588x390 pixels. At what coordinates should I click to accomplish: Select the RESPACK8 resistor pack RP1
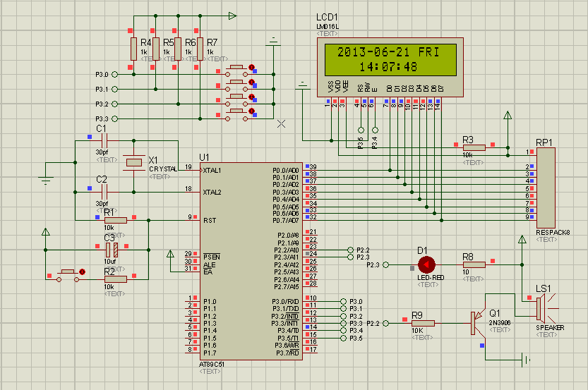tap(546, 188)
